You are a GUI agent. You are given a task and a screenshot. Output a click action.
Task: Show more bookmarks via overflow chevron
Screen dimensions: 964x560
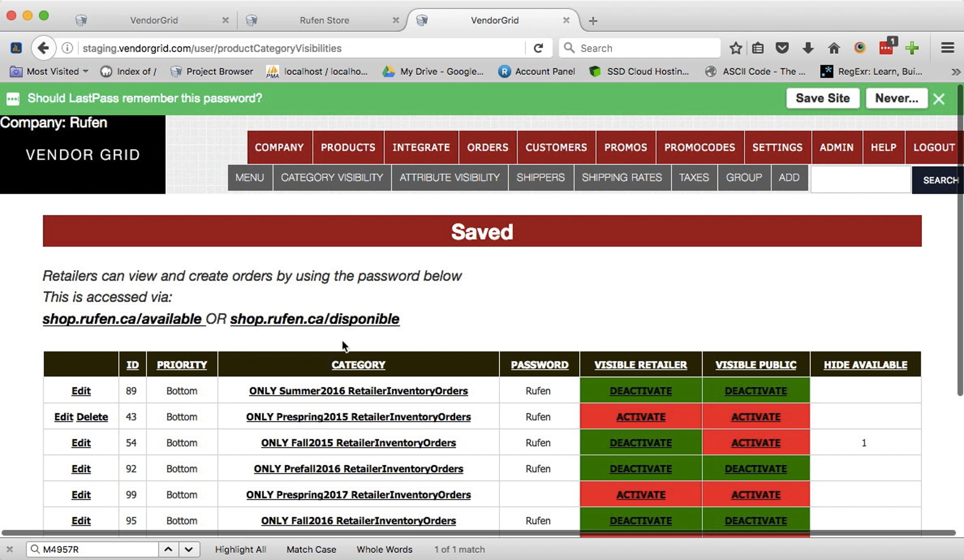[x=955, y=72]
